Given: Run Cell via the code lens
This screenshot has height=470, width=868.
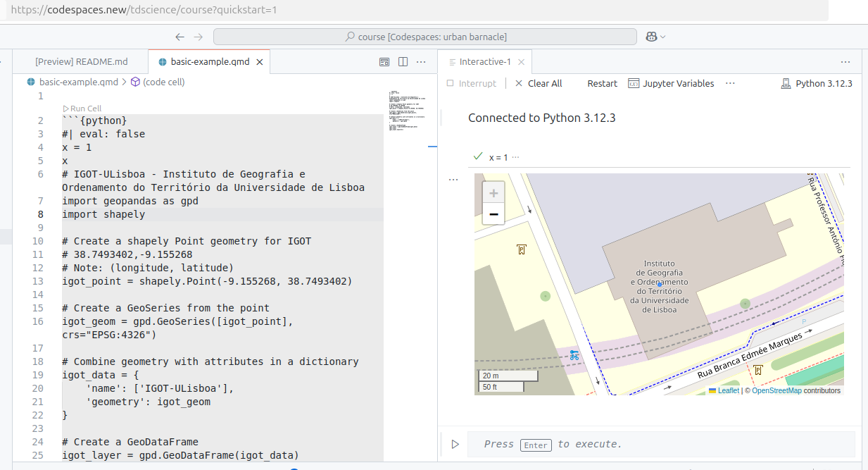Looking at the screenshot, I should click(x=82, y=109).
